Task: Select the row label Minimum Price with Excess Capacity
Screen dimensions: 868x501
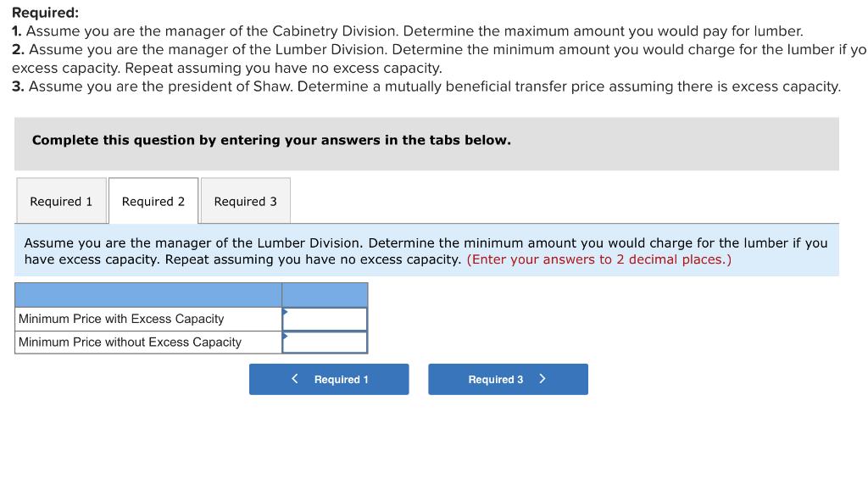Action: click(120, 318)
